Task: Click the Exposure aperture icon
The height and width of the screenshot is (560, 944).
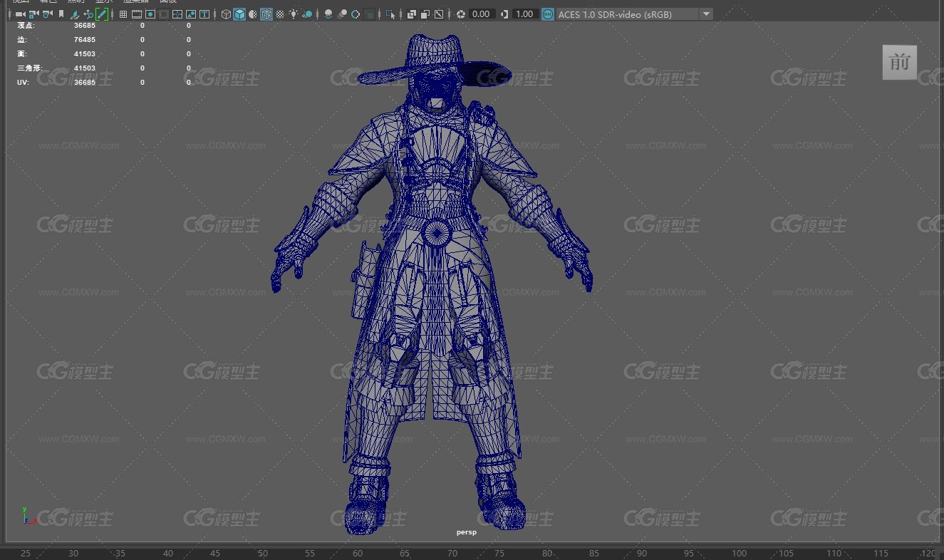Action: click(x=461, y=14)
